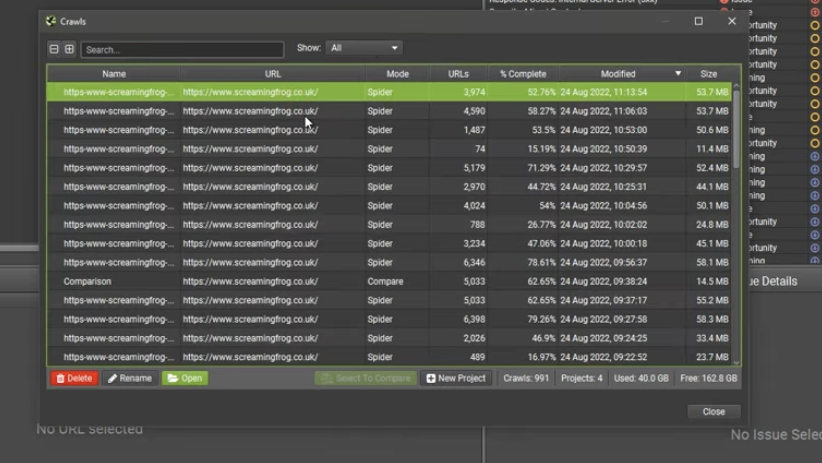This screenshot has width=822, height=463.
Task: Open the selected crawl with Open button
Action: pos(185,378)
